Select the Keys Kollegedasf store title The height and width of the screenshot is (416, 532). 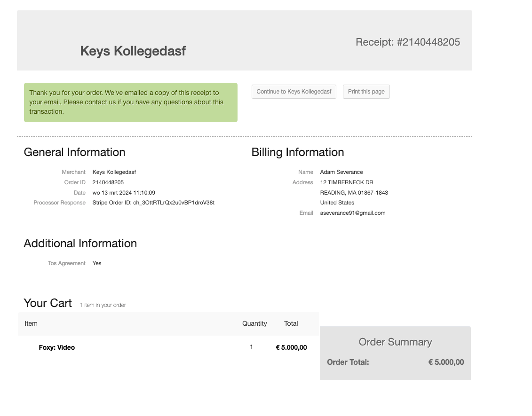pos(133,51)
